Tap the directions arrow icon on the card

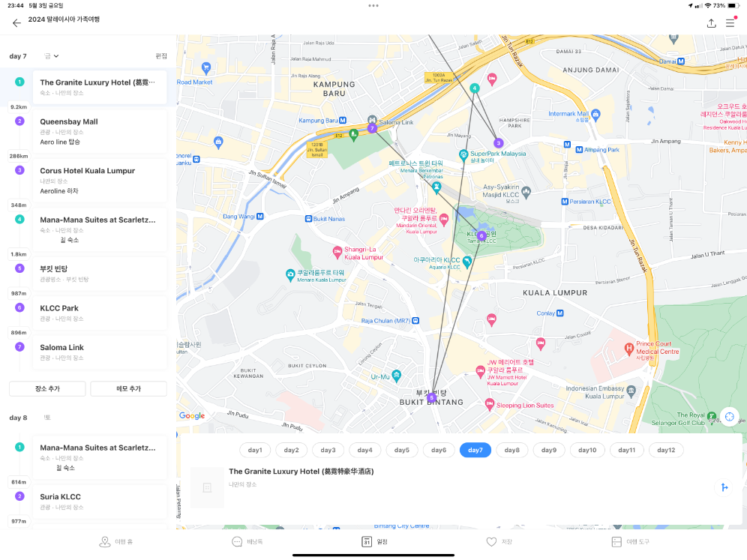(x=724, y=487)
